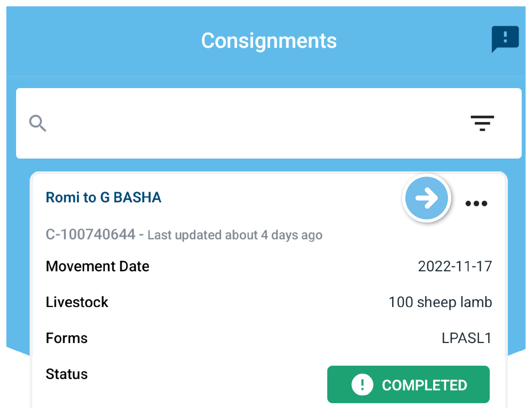Select consignment number C-100740644
This screenshot has height=414, width=532.
91,235
